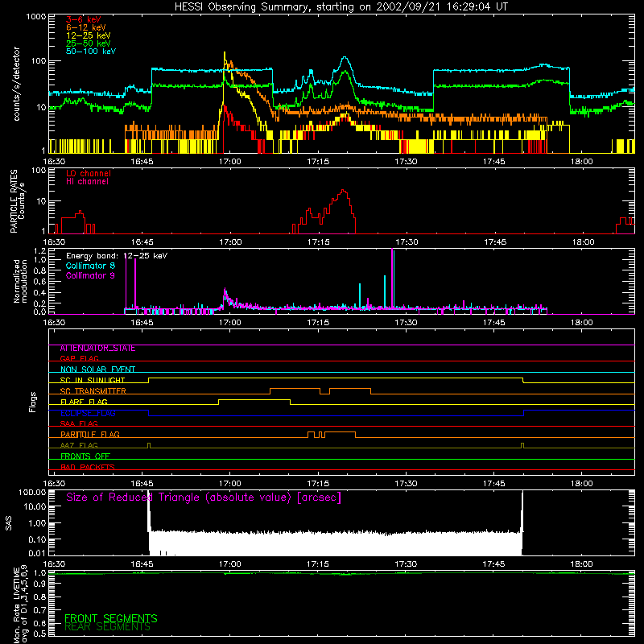This screenshot has width=644, height=644.
Task: Select the 50-100 keV legend label
Action: 91,52
